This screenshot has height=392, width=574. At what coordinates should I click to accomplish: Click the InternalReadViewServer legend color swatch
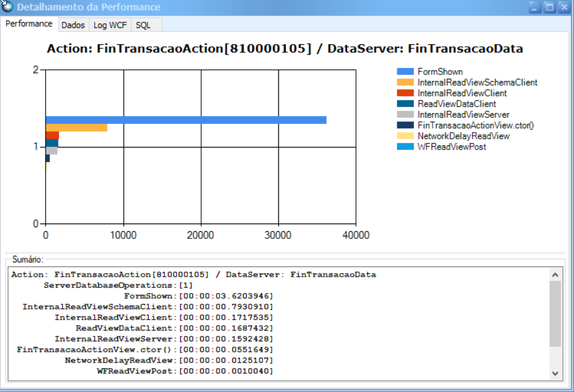pyautogui.click(x=405, y=114)
